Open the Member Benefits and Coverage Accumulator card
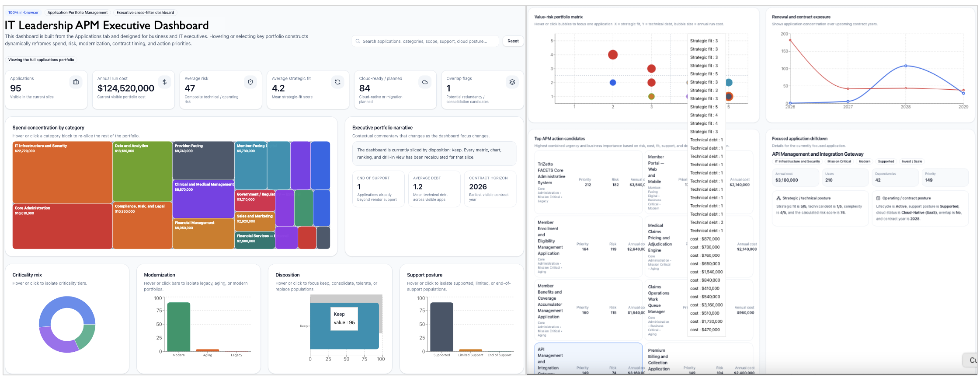980x378 pixels. coord(588,309)
